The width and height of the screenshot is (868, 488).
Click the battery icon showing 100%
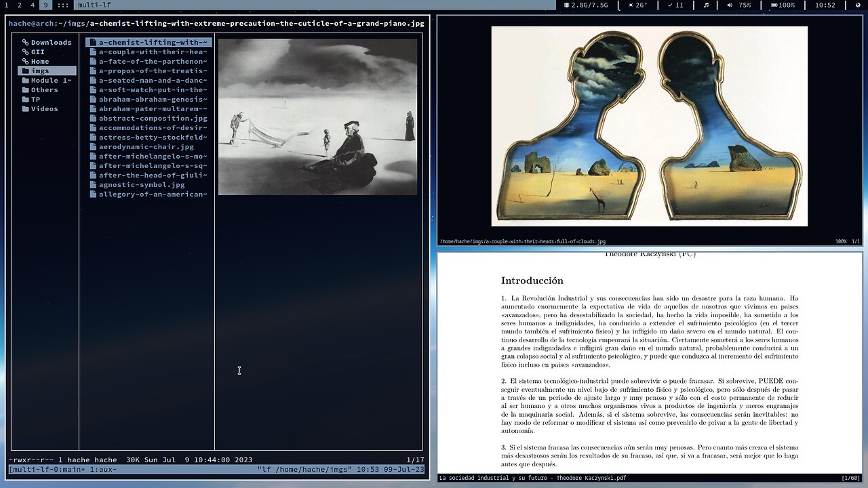(x=774, y=5)
